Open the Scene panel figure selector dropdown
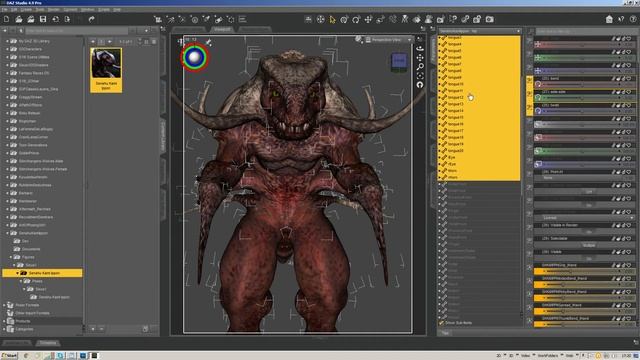 [480, 31]
